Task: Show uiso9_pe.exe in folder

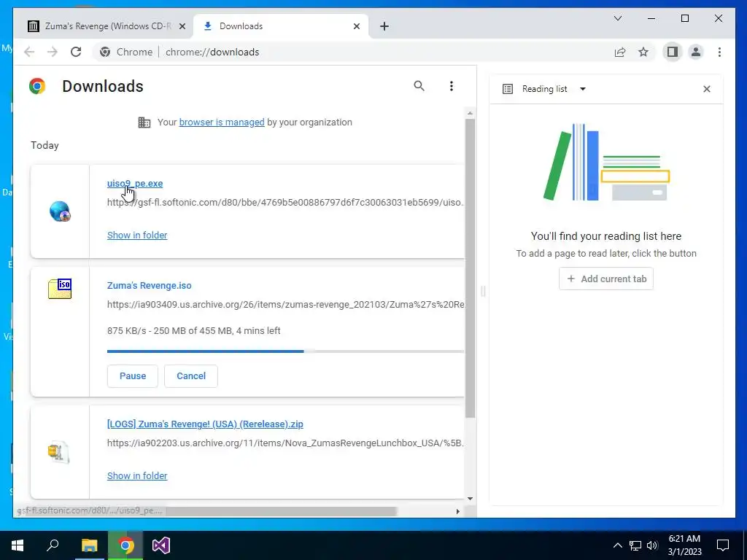Action: click(137, 236)
